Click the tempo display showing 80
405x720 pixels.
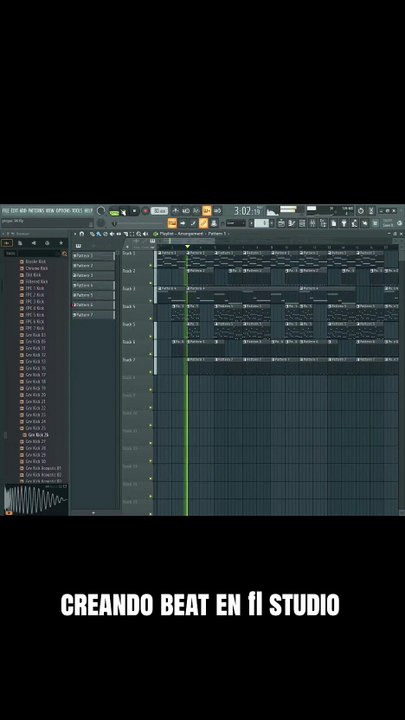[159, 211]
